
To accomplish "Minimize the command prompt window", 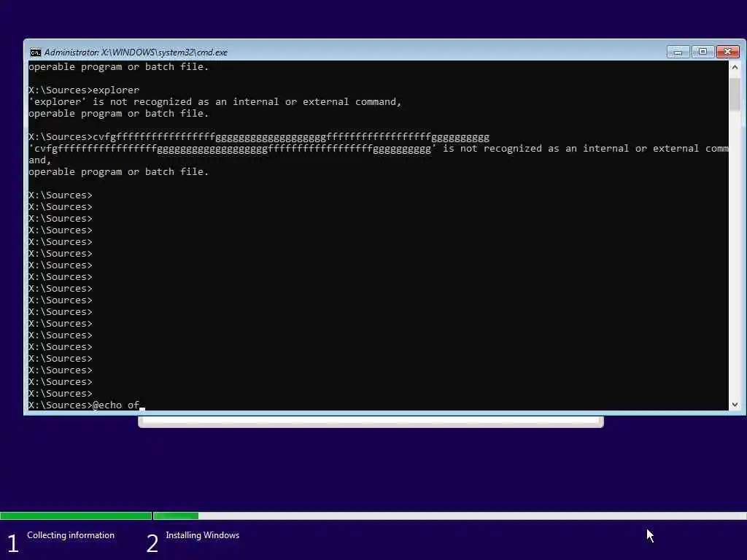I will 678,52.
